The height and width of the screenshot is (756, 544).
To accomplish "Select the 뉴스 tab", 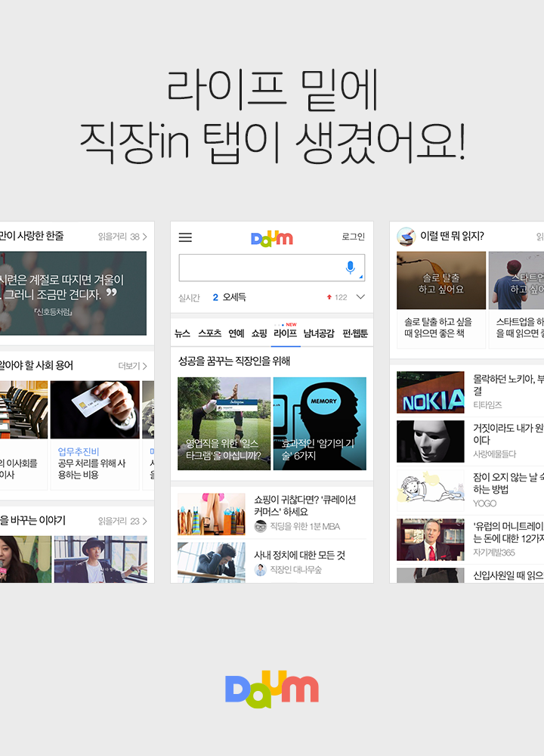I will [182, 333].
